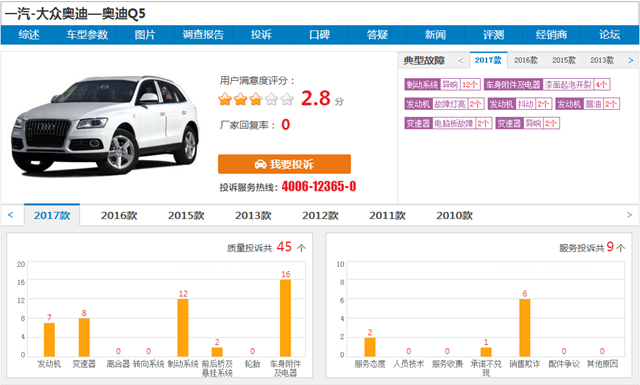This screenshot has width=640, height=385.
Task: Click the left arrow in 典型故障 panel
Action: [x=460, y=60]
